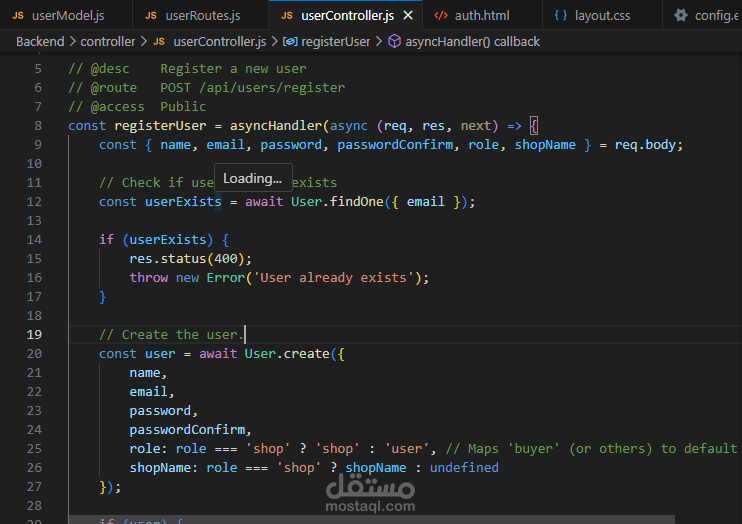Select asyncHandler() callback breadcrumb
Screen dimensions: 742x524
tap(472, 42)
